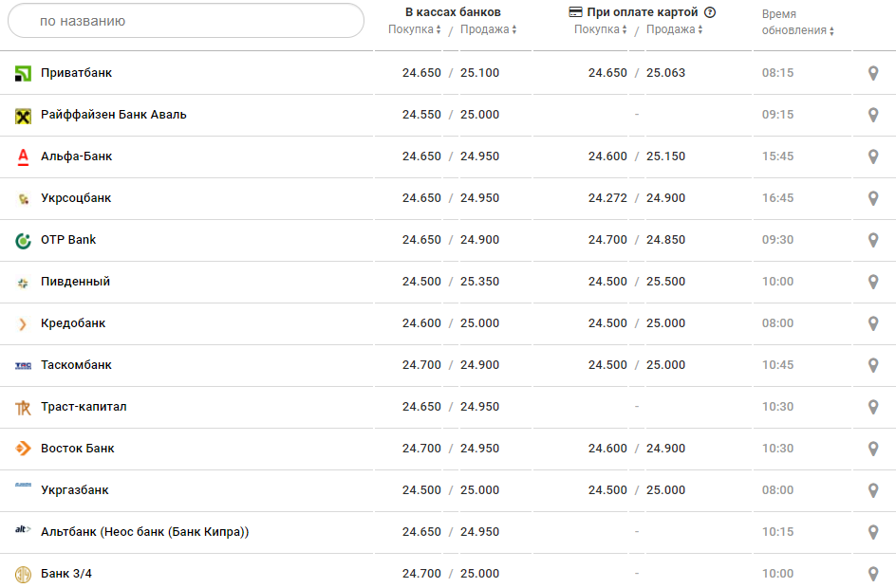Sort by card payment Продажа column
The height and width of the screenshot is (588, 896).
[x=674, y=29]
